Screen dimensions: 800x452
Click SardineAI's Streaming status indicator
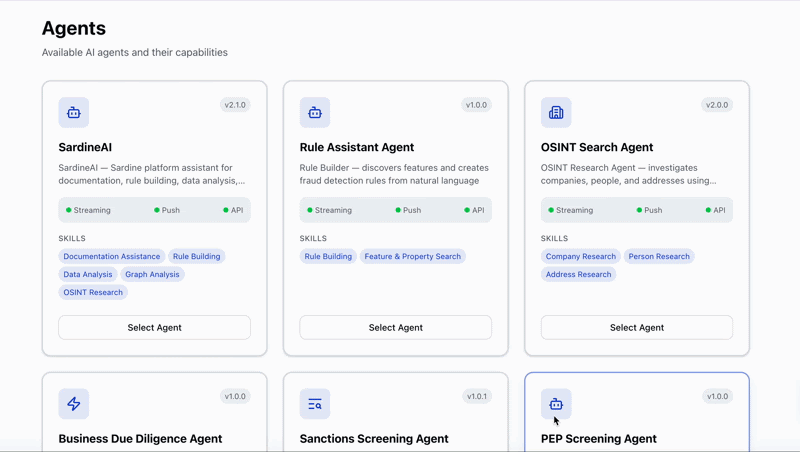pyautogui.click(x=88, y=210)
